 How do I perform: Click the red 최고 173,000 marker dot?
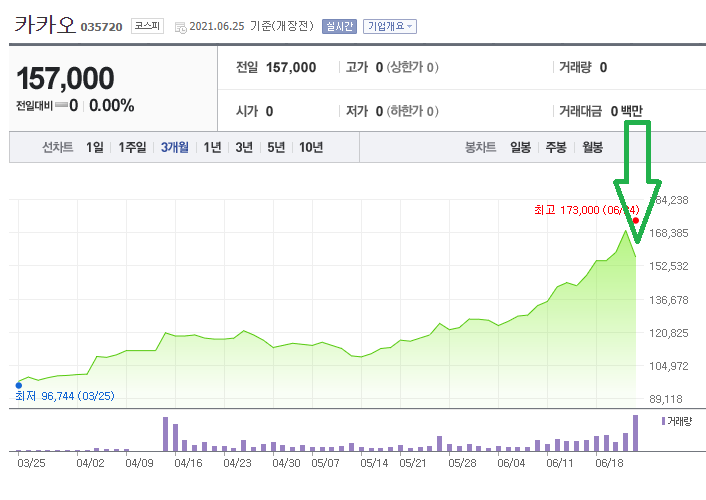pyautogui.click(x=636, y=220)
